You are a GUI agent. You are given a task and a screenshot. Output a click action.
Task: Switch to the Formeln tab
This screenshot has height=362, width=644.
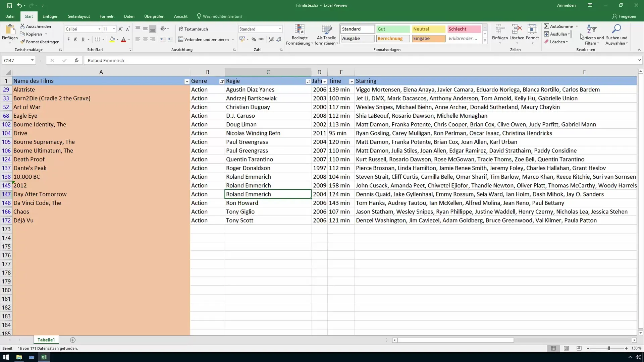pyautogui.click(x=107, y=16)
